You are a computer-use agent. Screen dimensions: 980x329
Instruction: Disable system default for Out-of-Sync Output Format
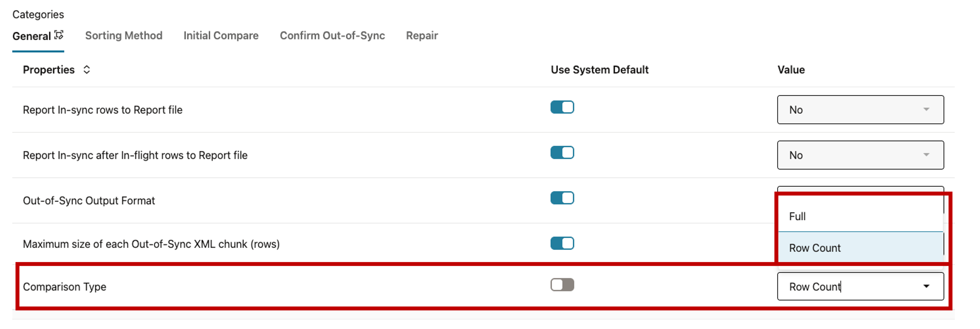point(562,198)
